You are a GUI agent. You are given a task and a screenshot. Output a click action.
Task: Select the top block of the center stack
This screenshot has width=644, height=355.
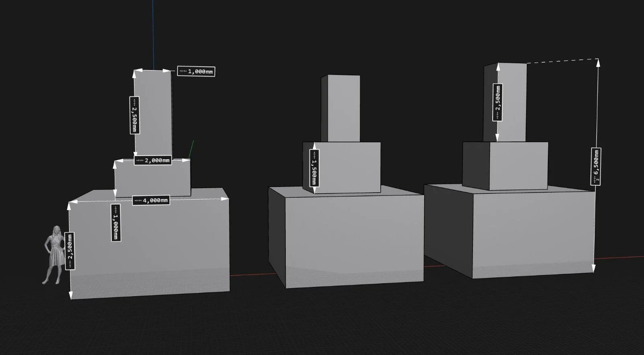(341, 108)
